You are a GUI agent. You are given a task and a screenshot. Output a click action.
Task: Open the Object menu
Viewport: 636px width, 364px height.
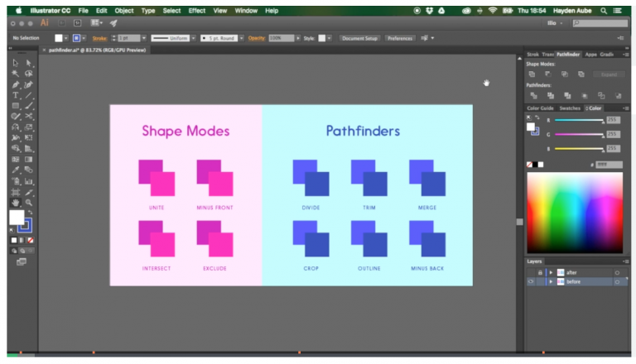[x=123, y=11]
